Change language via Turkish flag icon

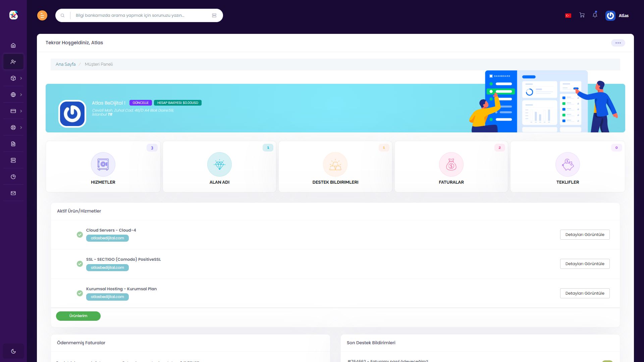tap(568, 15)
